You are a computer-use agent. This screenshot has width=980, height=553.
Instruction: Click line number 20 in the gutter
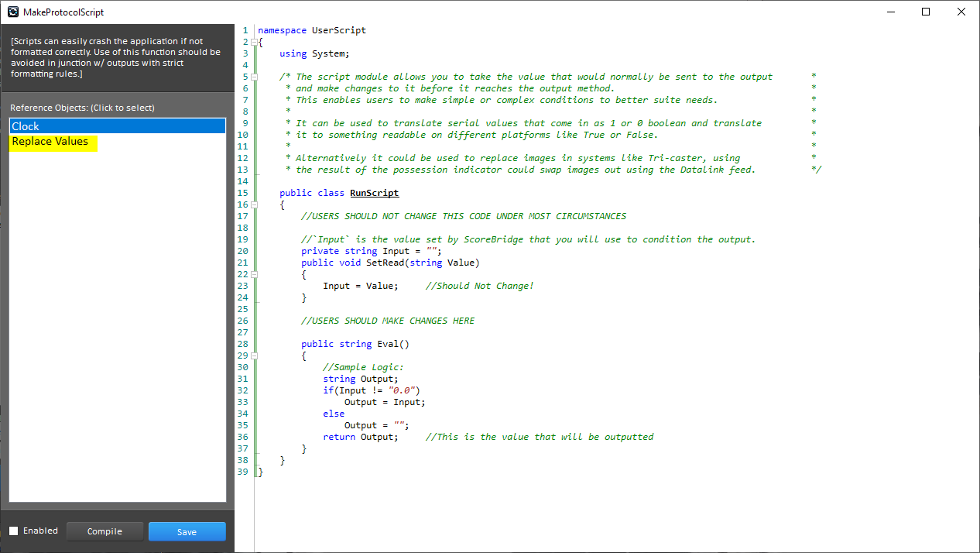(x=242, y=251)
